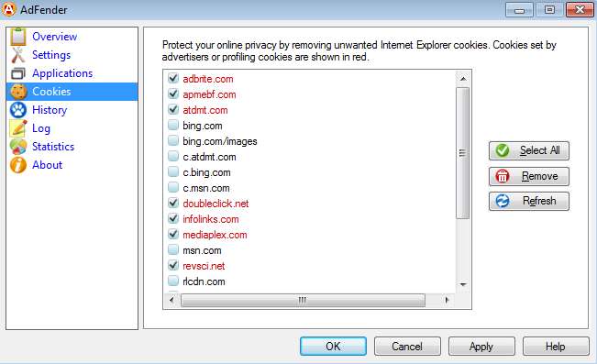Select the Cookies section
Screen dimensions: 597x364
tap(72, 92)
